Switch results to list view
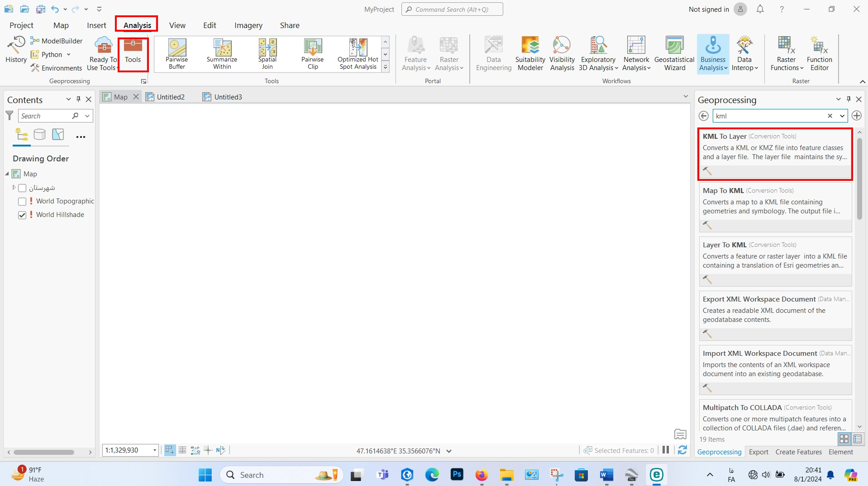The width and height of the screenshot is (868, 486). 857,439
